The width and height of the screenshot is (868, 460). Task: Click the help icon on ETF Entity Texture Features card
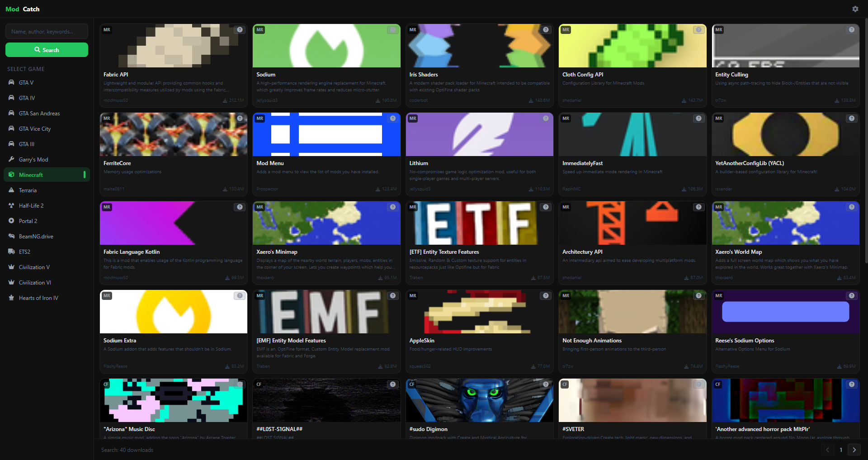click(x=546, y=207)
